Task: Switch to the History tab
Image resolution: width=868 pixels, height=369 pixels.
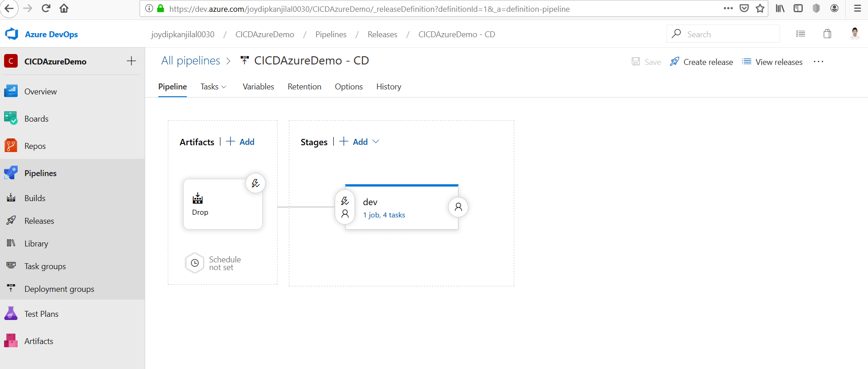Action: (389, 87)
